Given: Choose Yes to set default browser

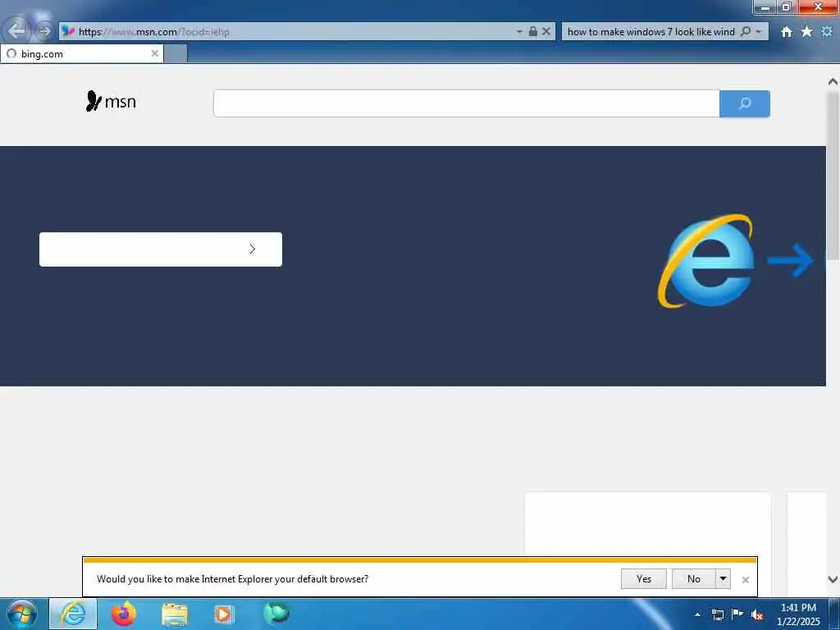Looking at the screenshot, I should click(x=643, y=579).
